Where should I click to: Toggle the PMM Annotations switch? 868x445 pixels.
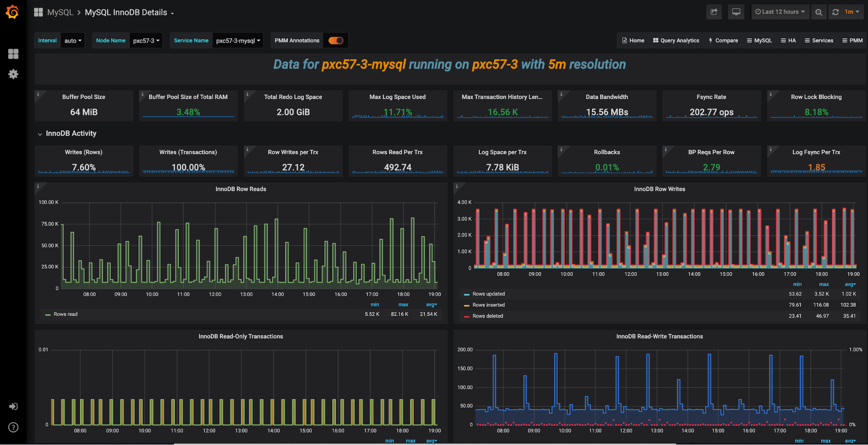point(336,40)
